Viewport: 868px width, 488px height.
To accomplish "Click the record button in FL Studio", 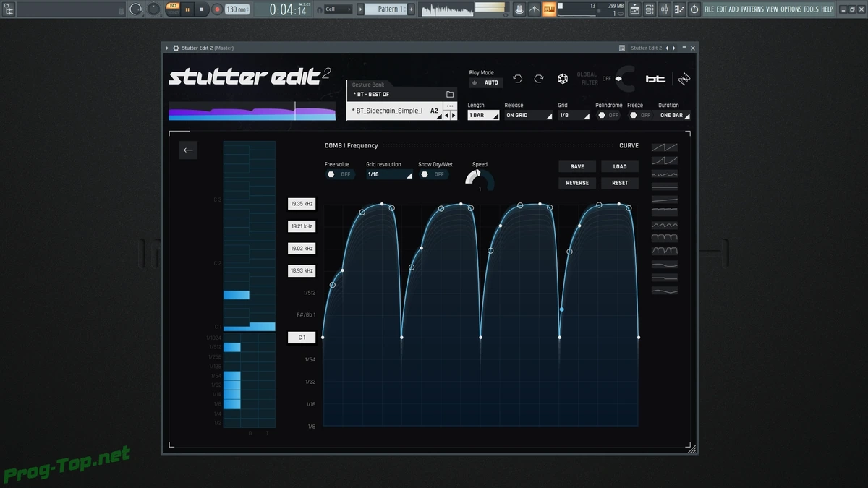I will tap(217, 9).
